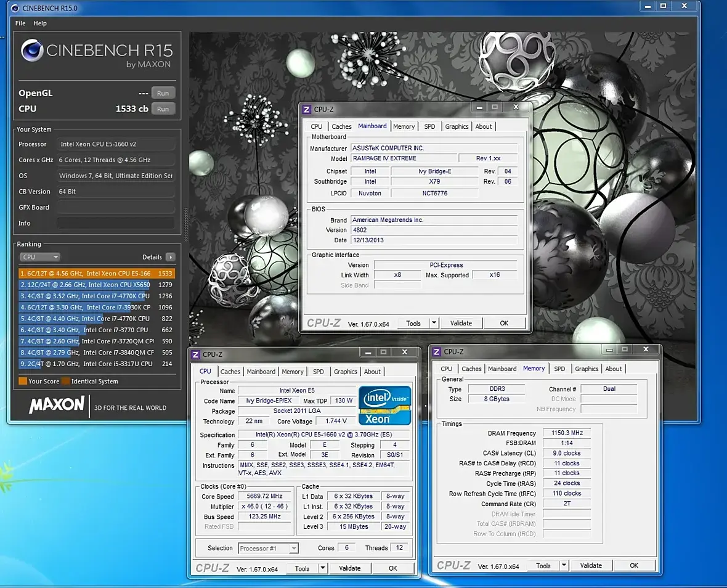Open the CPU ranking type dropdown
The image size is (727, 588).
(39, 257)
